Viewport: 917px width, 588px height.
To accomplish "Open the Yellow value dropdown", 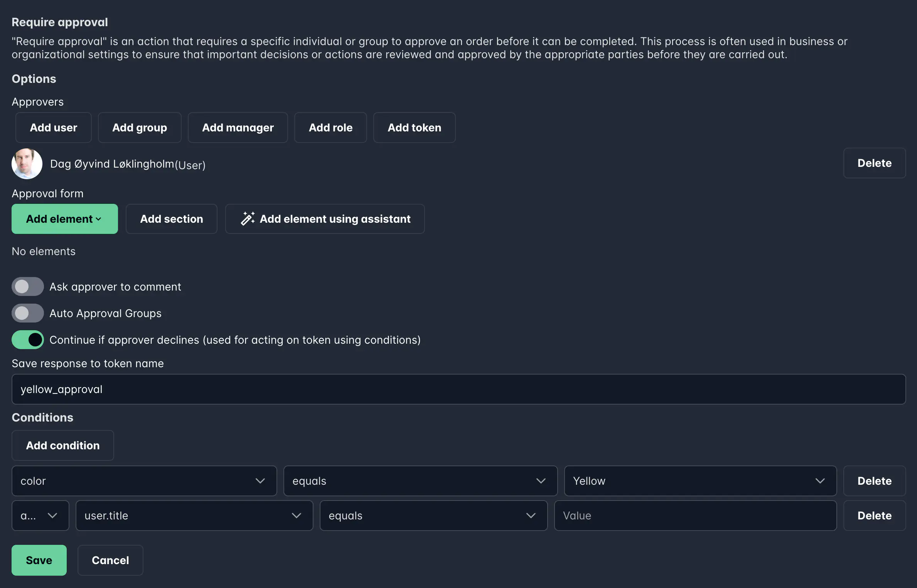I will pyautogui.click(x=700, y=480).
